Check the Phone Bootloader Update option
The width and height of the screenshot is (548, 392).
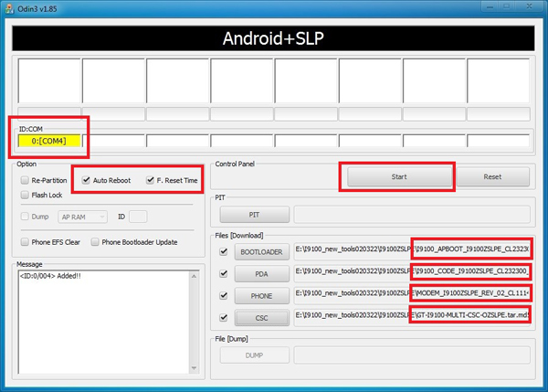click(x=94, y=242)
